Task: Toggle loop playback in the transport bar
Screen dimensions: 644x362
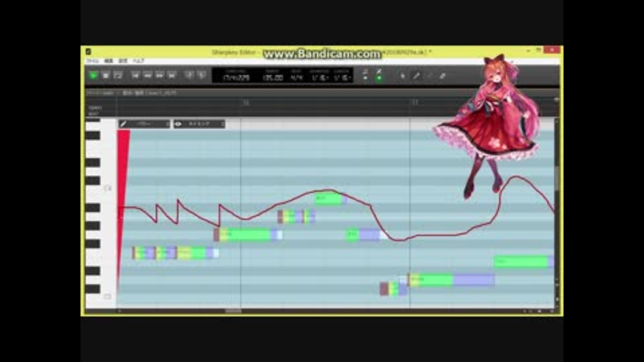Action: click(118, 76)
